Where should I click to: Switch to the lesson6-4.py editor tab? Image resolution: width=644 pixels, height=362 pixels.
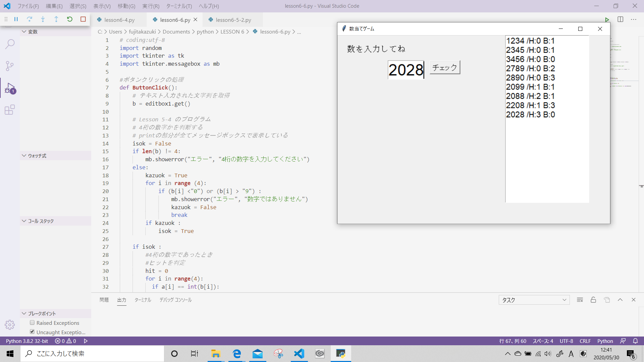[x=119, y=20]
